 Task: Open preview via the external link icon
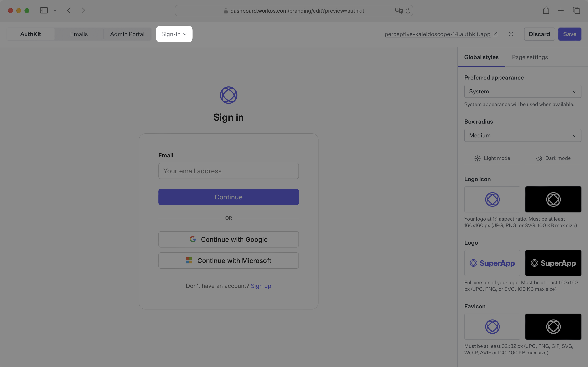pos(495,34)
